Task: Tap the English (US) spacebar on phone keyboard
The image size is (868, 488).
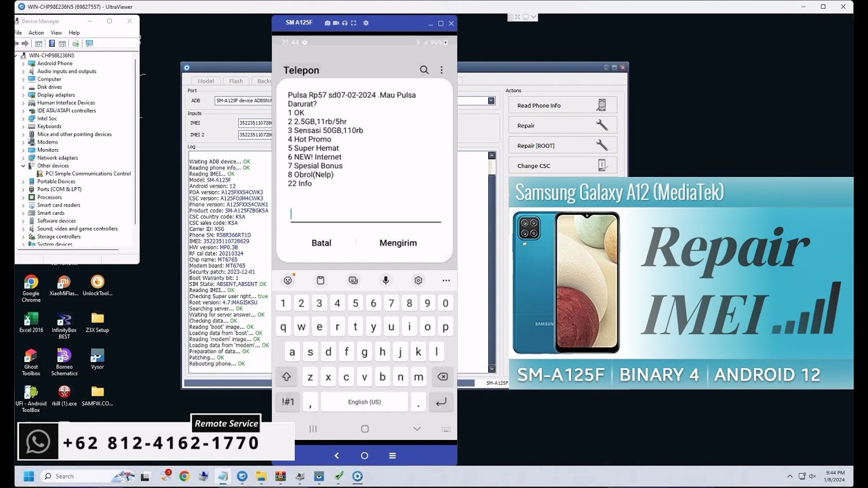Action: [364, 402]
